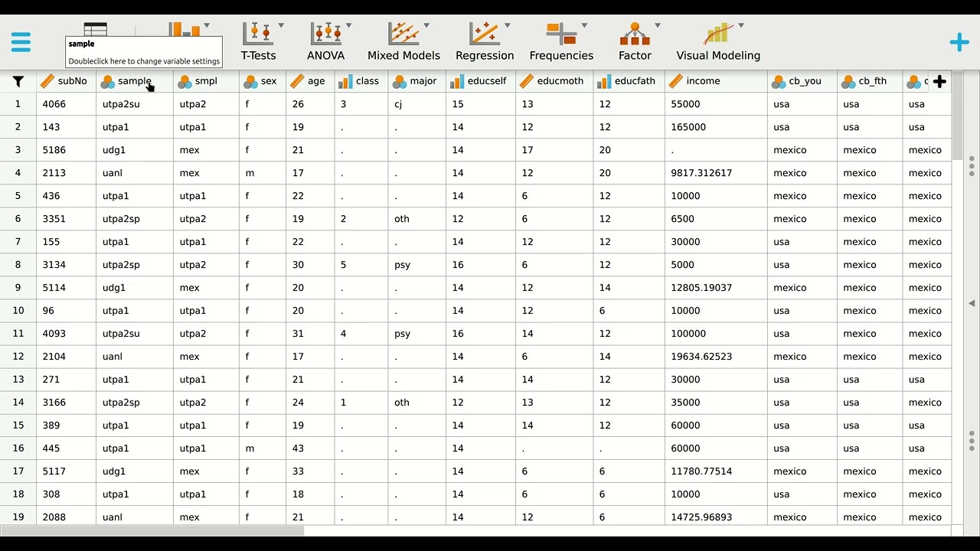Viewport: 980px width, 551px height.
Task: Click subNo cell '3351' in row 6
Action: tap(67, 219)
